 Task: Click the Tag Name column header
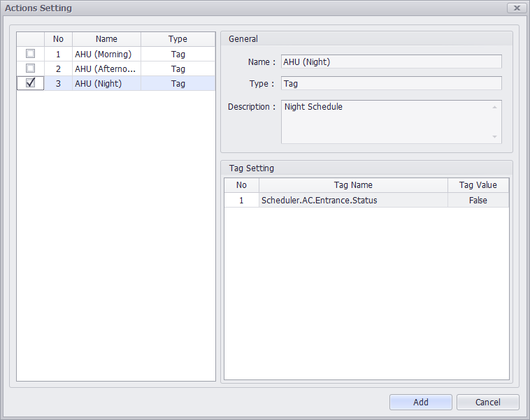(x=353, y=185)
